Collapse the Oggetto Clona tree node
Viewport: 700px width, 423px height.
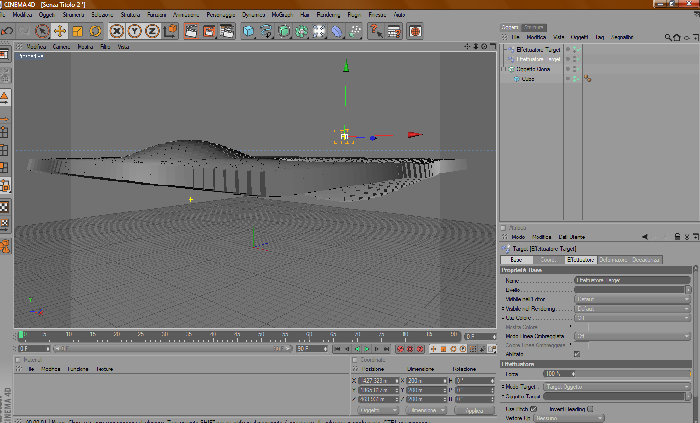pyautogui.click(x=504, y=69)
